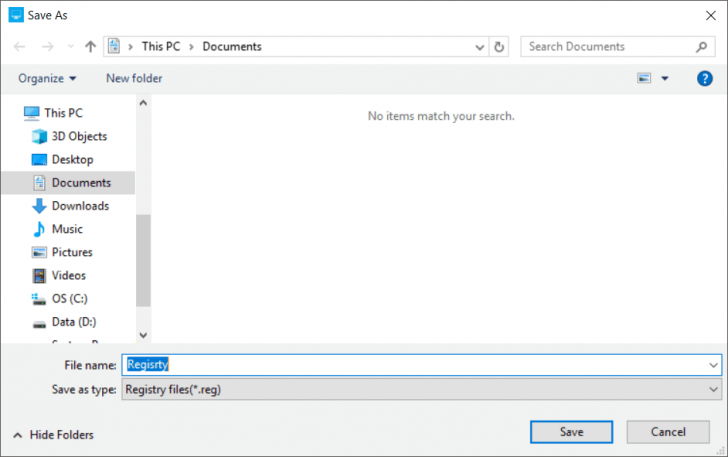Viewport: 728px width, 457px height.
Task: Select Documents in the address path
Action: point(232,46)
